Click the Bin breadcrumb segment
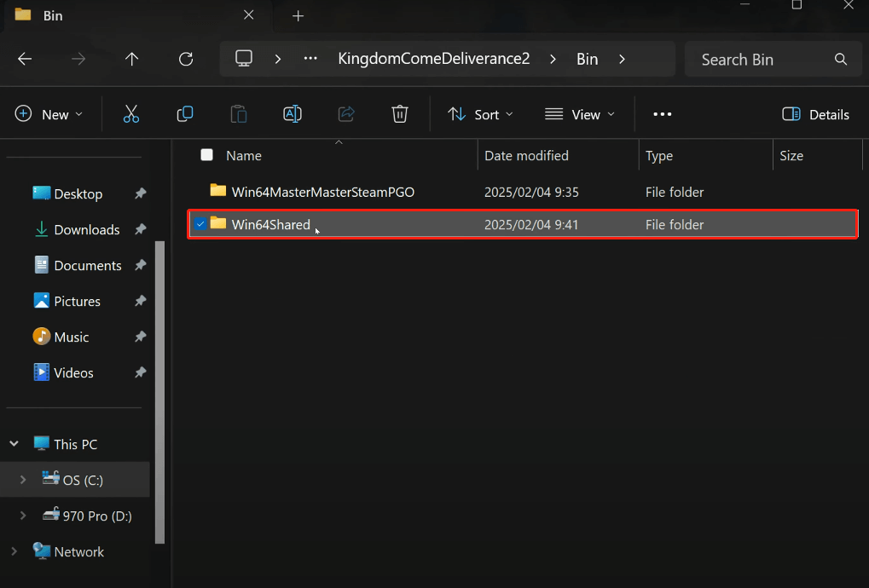Viewport: 869px width, 588px height. pyautogui.click(x=587, y=59)
